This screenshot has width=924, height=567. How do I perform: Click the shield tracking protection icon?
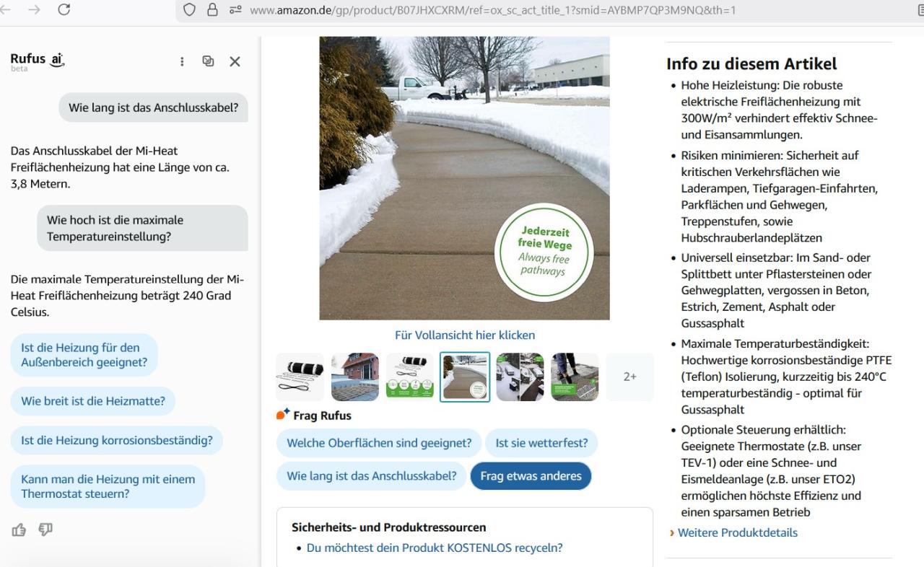pos(189,10)
